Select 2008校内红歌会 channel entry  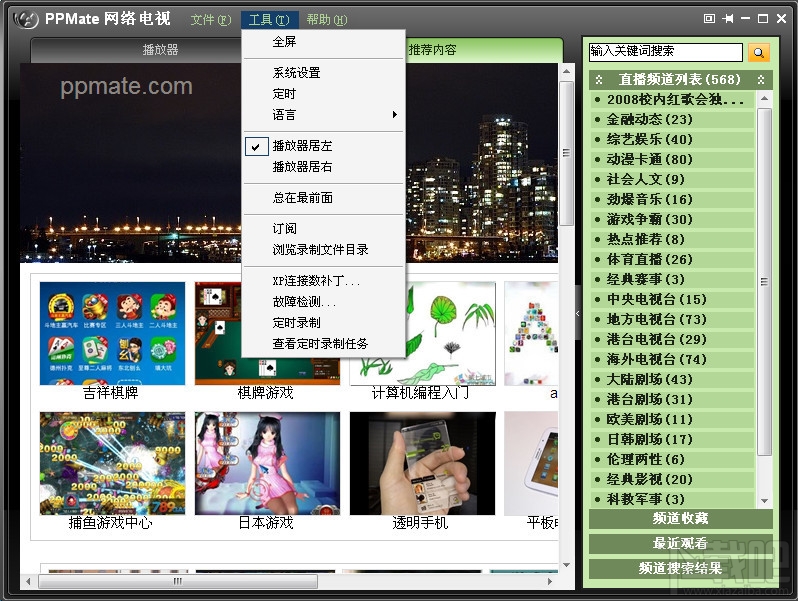(673, 99)
